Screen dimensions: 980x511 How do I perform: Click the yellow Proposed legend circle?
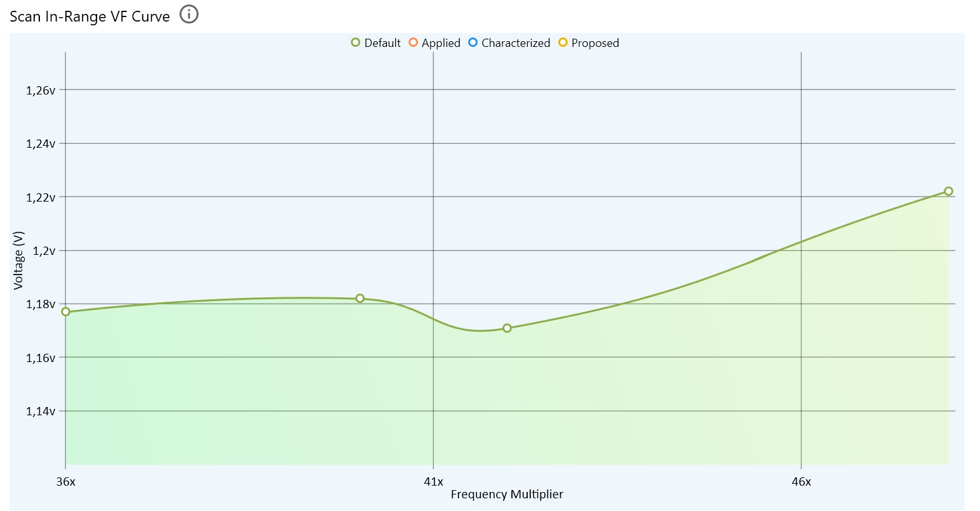tap(562, 43)
